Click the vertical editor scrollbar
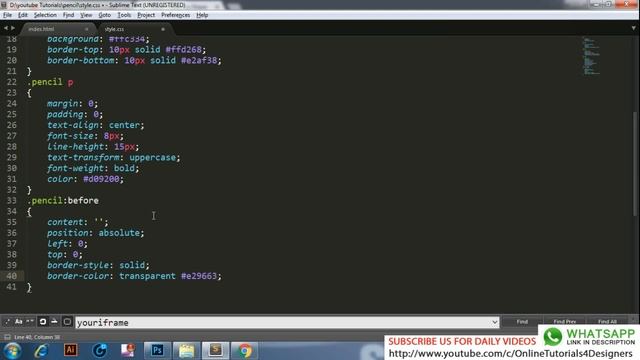The height and width of the screenshot is (360, 640). [636, 163]
